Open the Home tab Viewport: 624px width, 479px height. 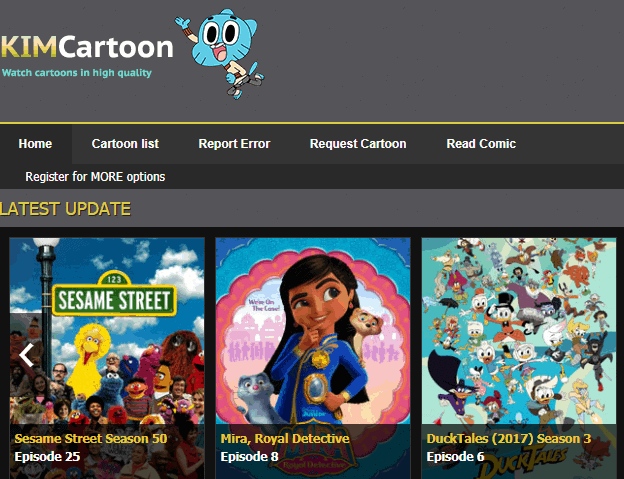pyautogui.click(x=35, y=144)
